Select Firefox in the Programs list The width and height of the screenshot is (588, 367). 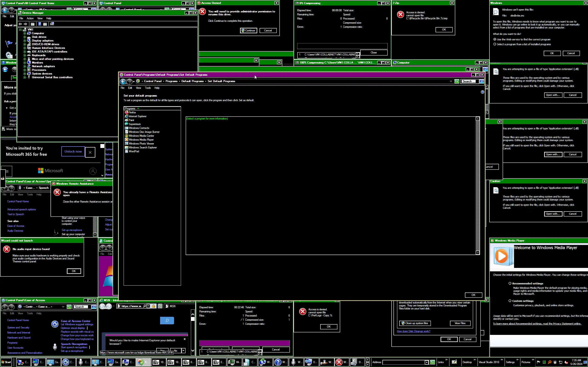(x=132, y=112)
